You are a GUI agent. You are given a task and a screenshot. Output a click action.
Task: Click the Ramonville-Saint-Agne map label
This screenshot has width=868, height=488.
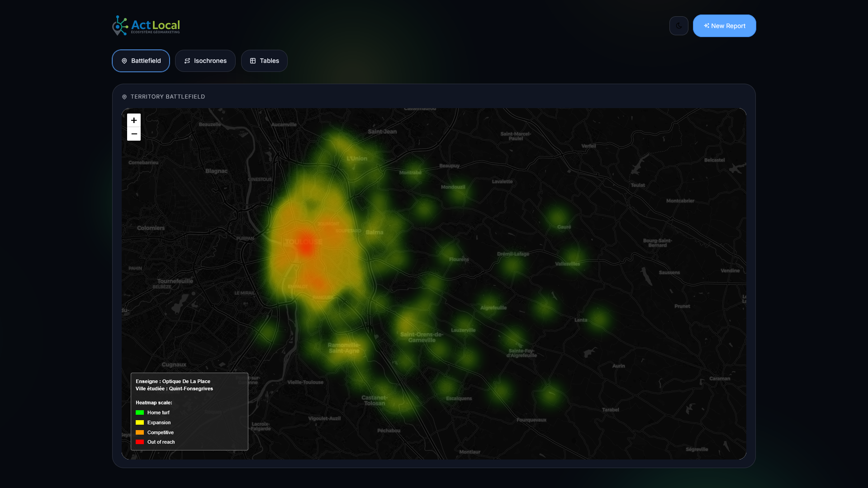[344, 348]
